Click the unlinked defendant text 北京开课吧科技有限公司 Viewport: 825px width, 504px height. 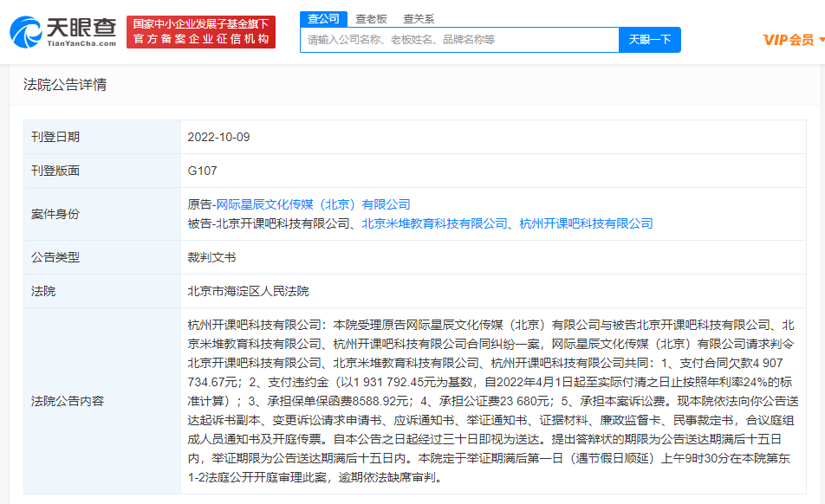(283, 224)
